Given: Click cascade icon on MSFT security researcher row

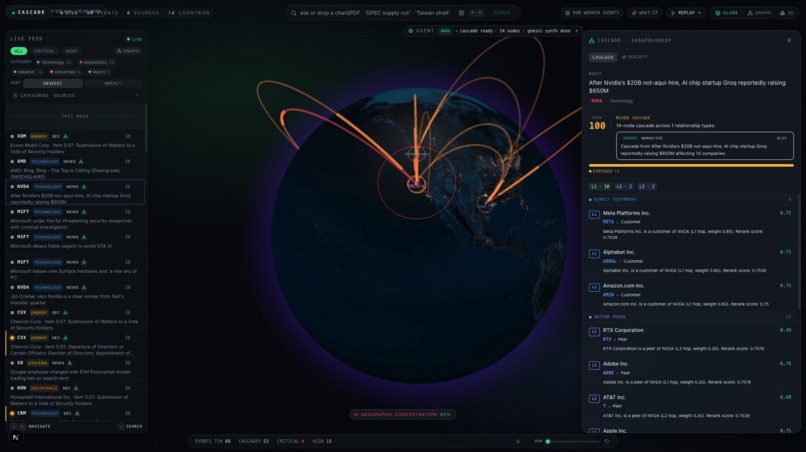Looking at the screenshot, I should [84, 212].
